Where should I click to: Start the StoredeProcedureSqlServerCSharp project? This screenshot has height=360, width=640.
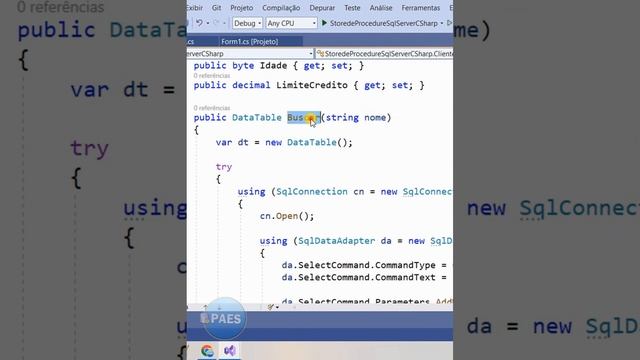[x=384, y=23]
